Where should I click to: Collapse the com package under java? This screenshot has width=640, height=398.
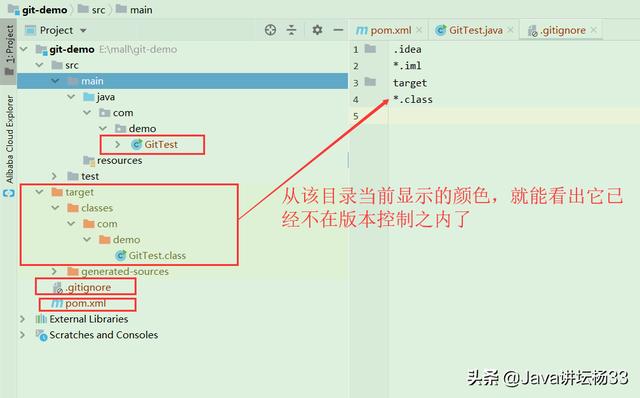87,113
